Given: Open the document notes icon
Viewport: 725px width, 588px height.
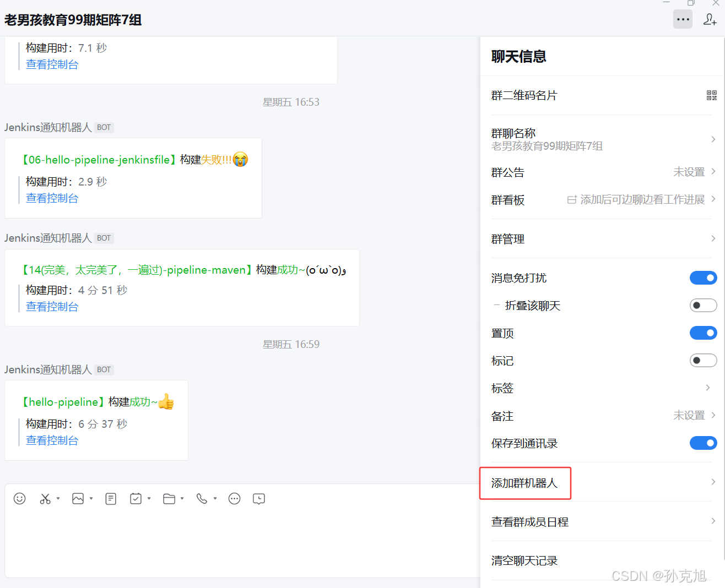Looking at the screenshot, I should tap(111, 499).
